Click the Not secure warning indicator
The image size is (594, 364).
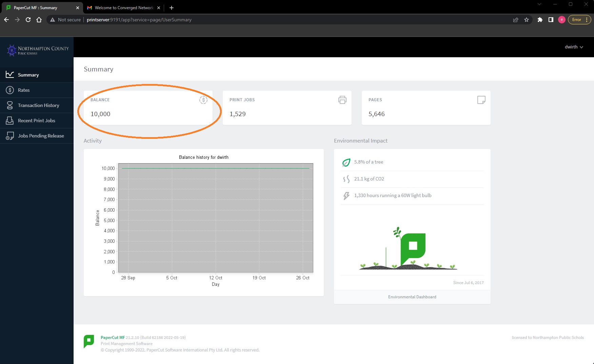click(65, 20)
